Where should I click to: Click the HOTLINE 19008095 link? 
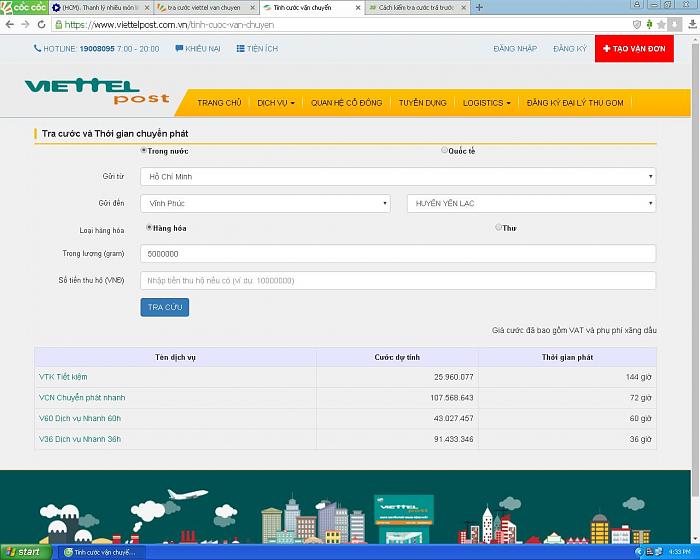pos(96,49)
